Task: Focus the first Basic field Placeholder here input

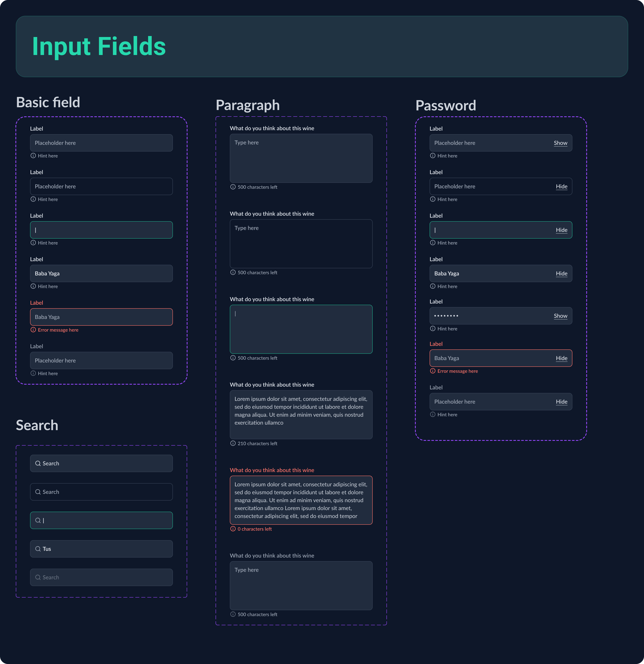Action: (x=101, y=143)
